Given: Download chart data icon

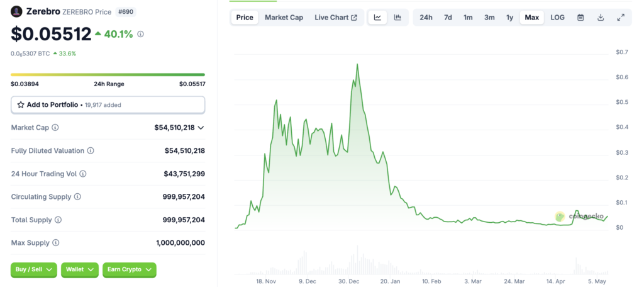Looking at the screenshot, I should (601, 17).
